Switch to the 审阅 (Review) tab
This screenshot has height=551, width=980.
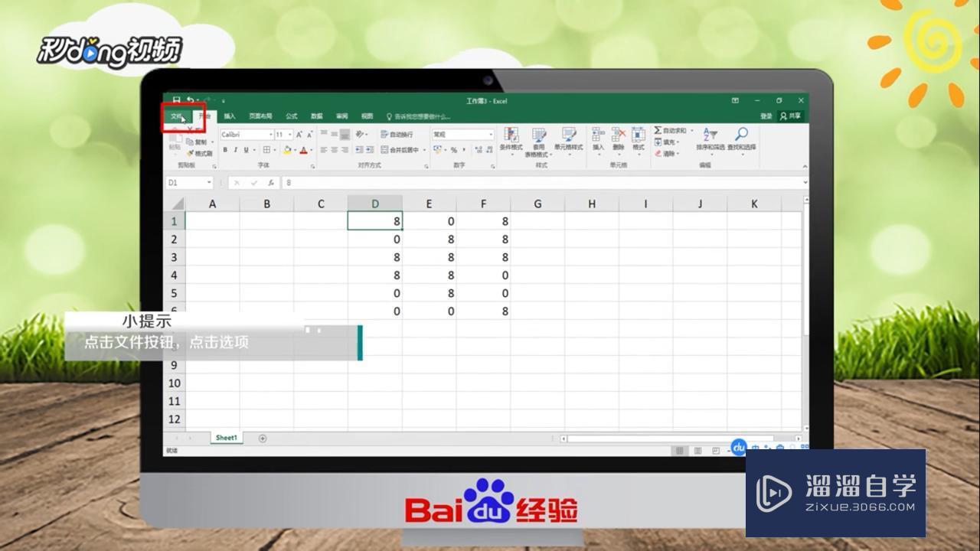tap(341, 116)
